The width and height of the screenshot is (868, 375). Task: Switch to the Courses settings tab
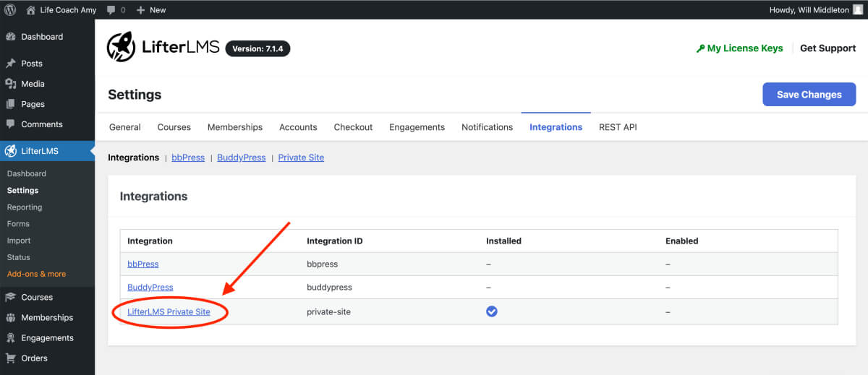(174, 127)
